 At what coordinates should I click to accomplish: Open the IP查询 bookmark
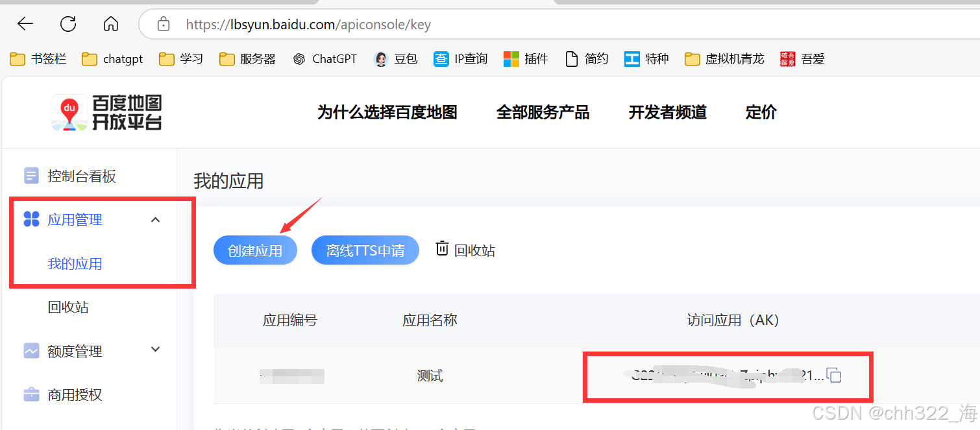tap(461, 59)
